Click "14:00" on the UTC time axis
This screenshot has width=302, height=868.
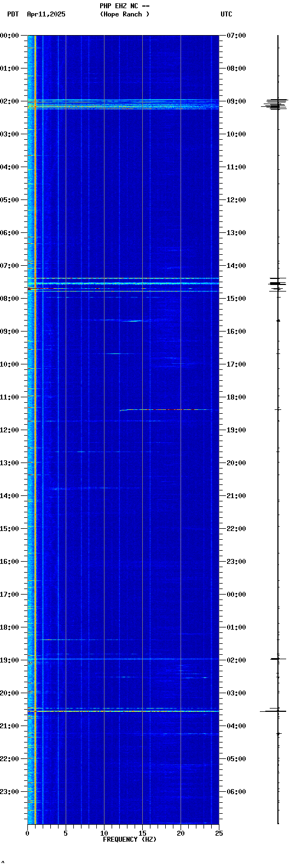[x=236, y=266]
